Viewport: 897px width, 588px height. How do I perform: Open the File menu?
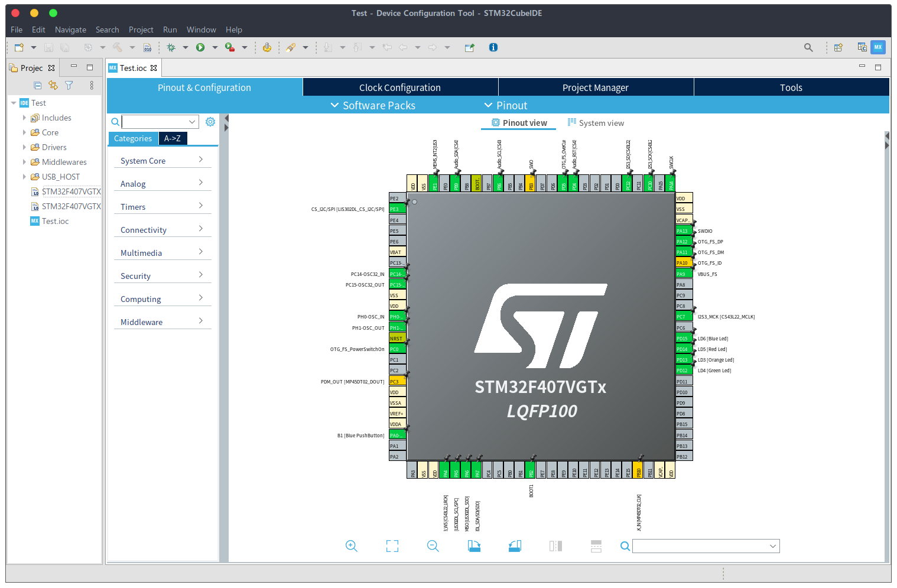17,30
